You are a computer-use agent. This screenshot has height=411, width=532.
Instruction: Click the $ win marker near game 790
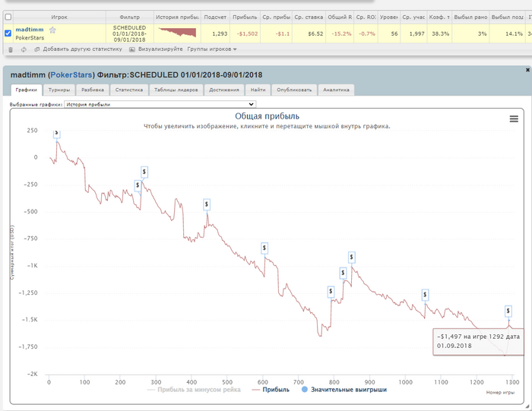[x=331, y=292]
